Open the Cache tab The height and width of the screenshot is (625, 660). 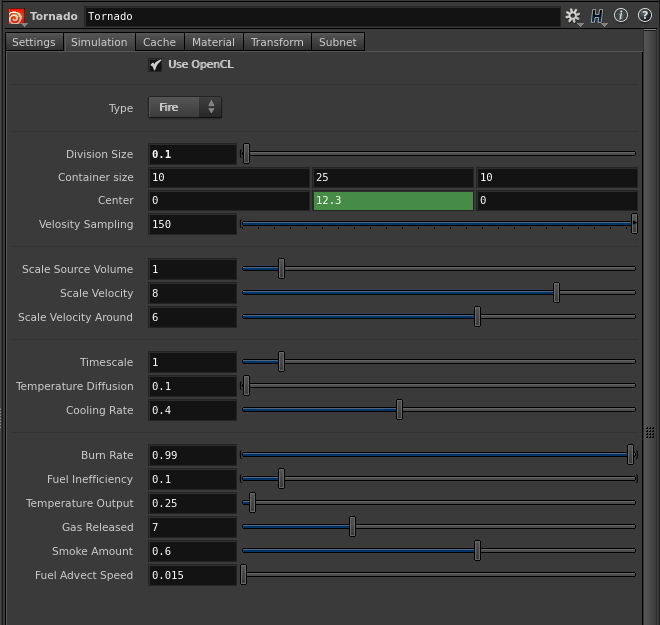(x=159, y=42)
